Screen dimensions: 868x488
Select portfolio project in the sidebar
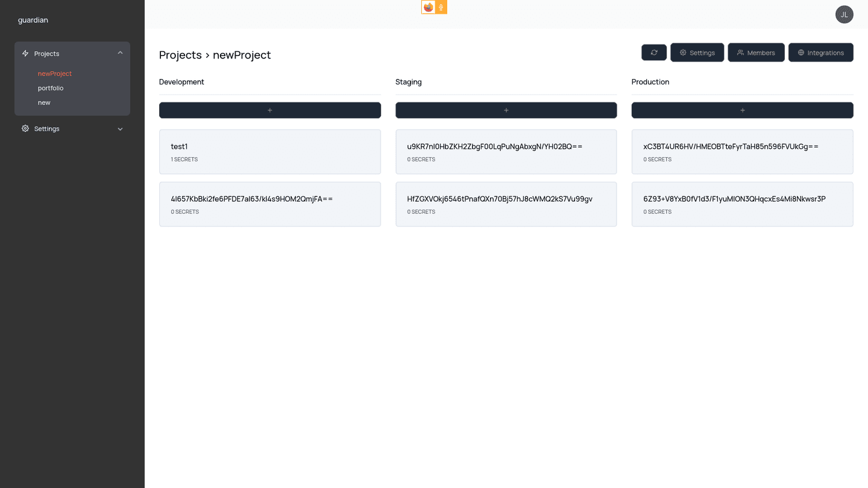[x=51, y=88]
